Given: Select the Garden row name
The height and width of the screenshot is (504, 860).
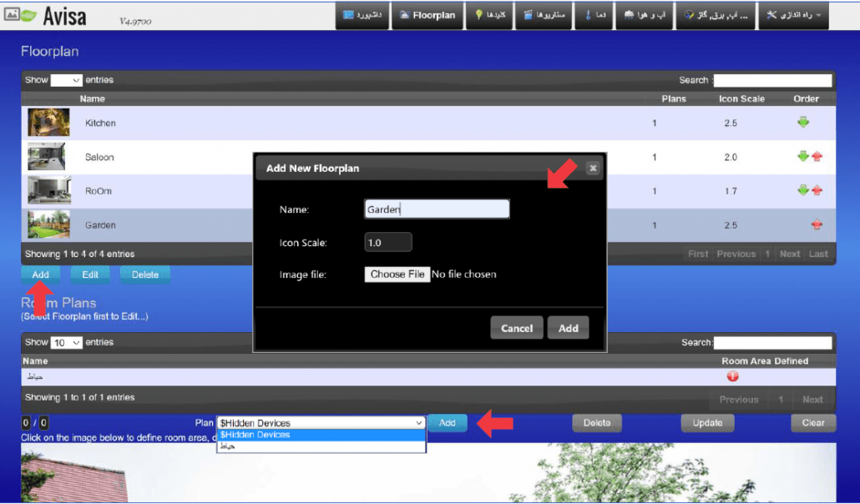Looking at the screenshot, I should click(100, 224).
